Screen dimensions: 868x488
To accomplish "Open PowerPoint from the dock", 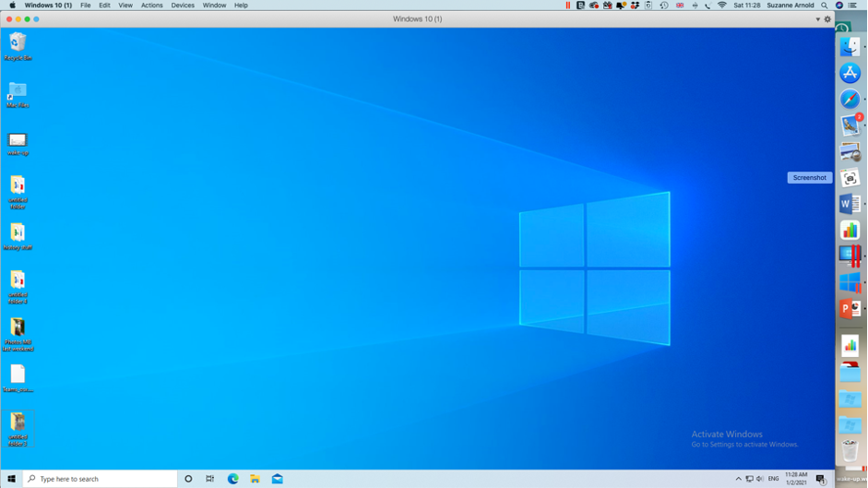I will point(850,308).
